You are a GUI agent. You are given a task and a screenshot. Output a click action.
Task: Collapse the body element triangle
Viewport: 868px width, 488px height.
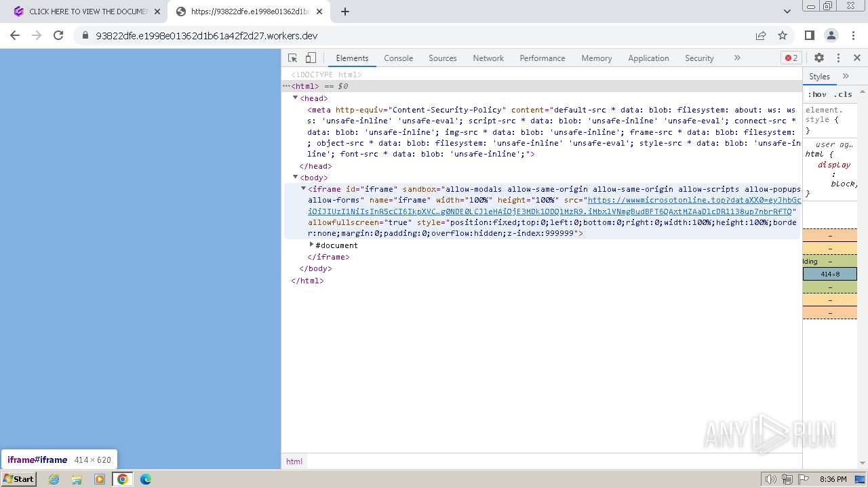(296, 177)
